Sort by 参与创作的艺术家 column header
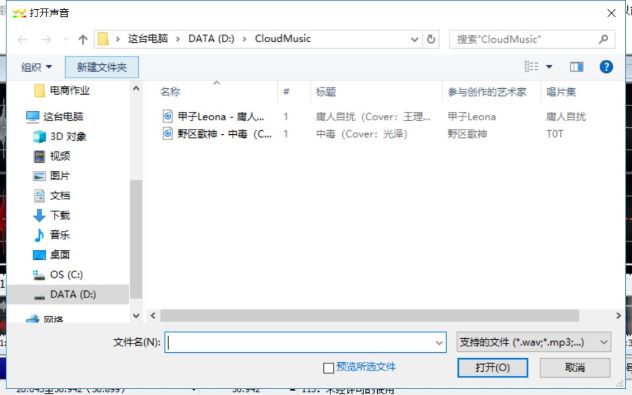The height and width of the screenshot is (395, 632). coord(487,92)
